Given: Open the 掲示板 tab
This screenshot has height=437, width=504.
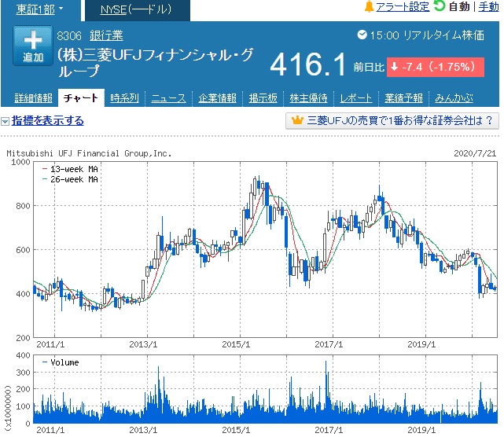Looking at the screenshot, I should tap(263, 98).
